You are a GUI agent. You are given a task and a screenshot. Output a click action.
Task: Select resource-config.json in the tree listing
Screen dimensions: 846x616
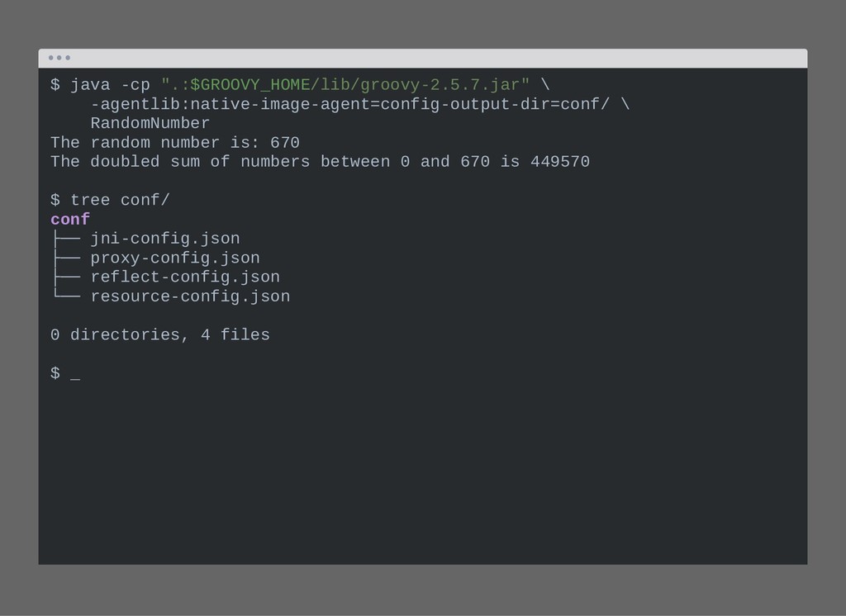point(190,296)
